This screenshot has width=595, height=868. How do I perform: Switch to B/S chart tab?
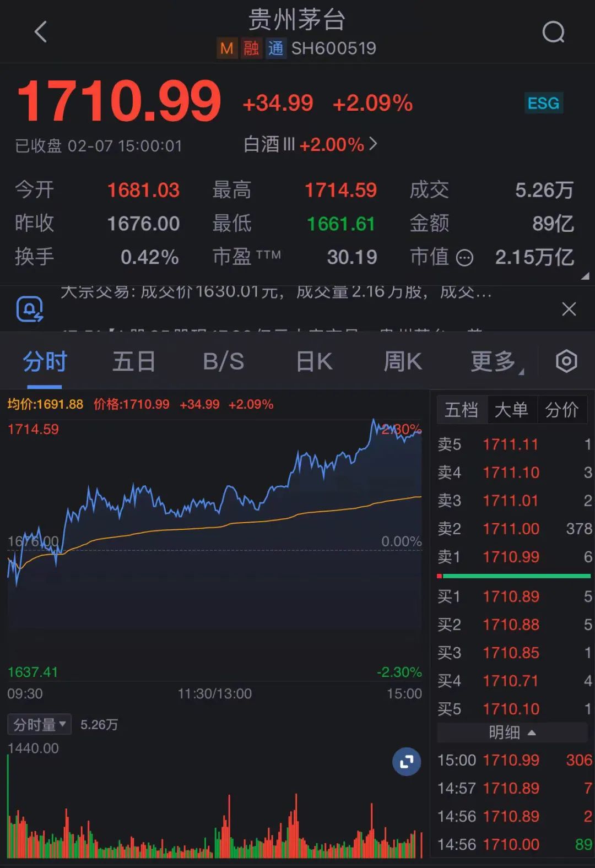(x=223, y=362)
